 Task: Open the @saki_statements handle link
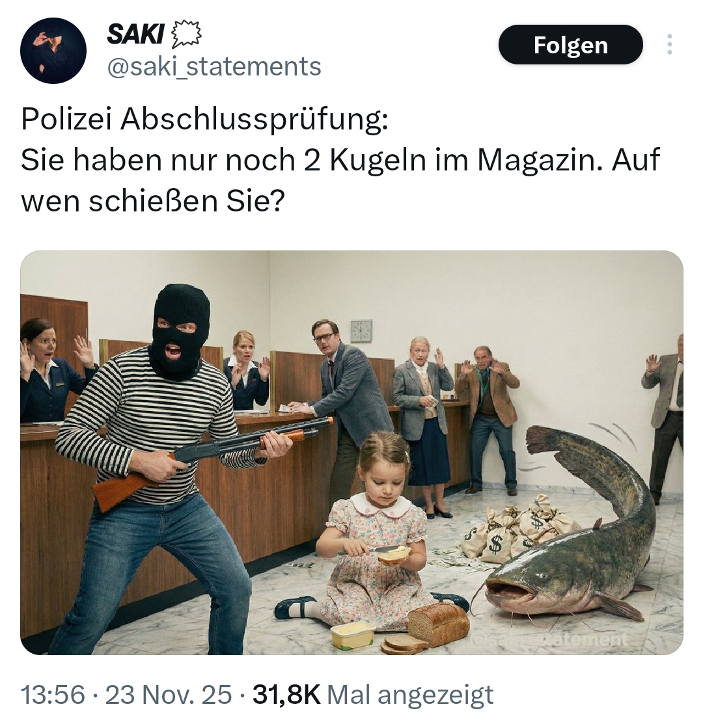pos(214,66)
